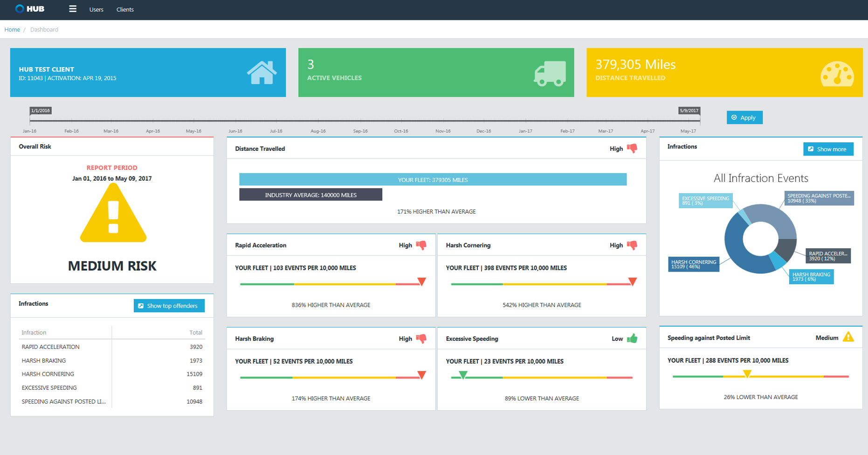Click thumbs-up icon on Excessive Speeding panel

[632, 338]
